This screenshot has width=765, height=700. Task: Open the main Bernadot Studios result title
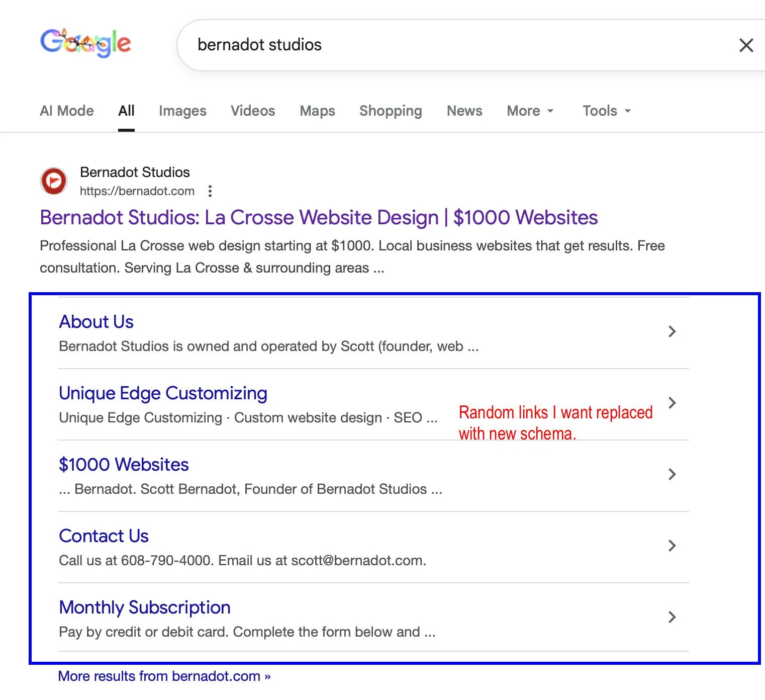(x=319, y=218)
